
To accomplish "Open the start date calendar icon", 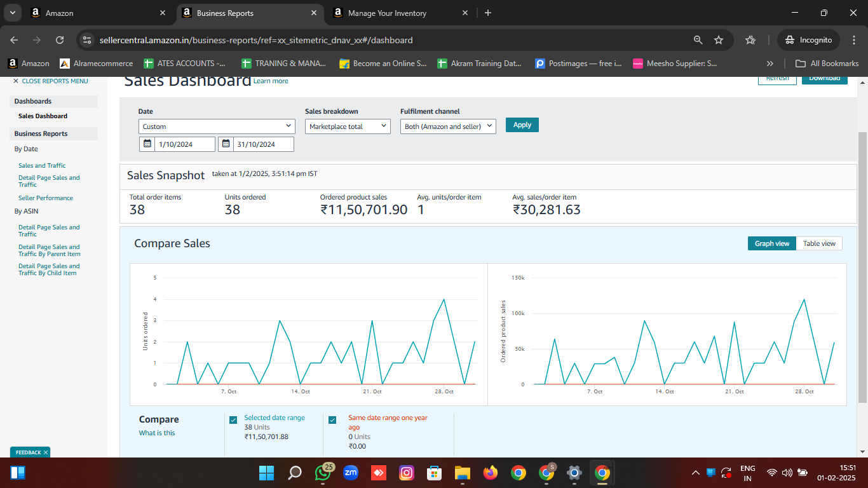I will pos(147,144).
